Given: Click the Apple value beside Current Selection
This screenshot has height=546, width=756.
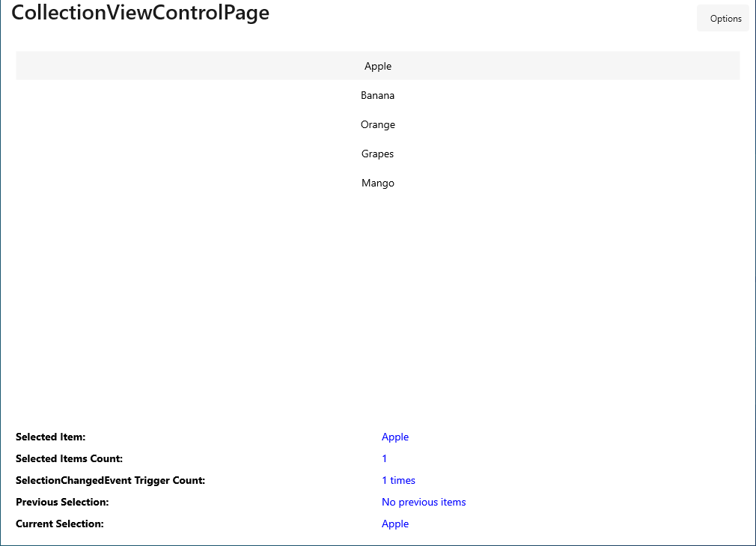Looking at the screenshot, I should click(395, 524).
